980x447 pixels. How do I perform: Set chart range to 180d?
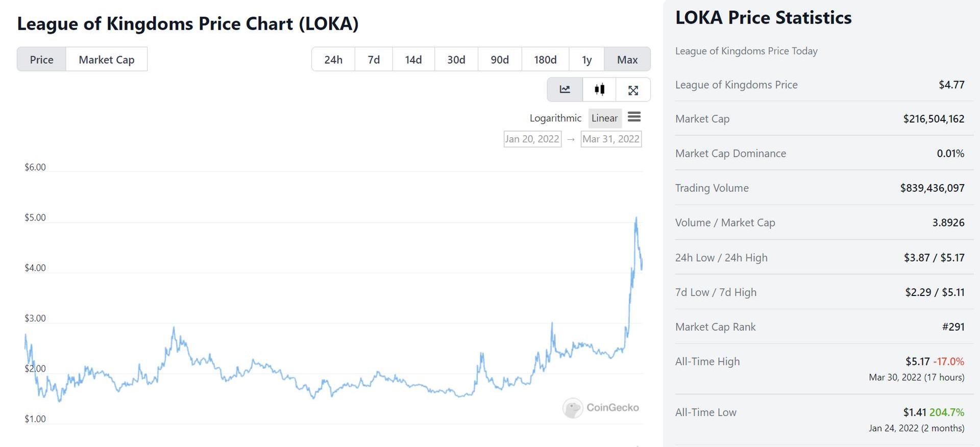click(x=545, y=60)
